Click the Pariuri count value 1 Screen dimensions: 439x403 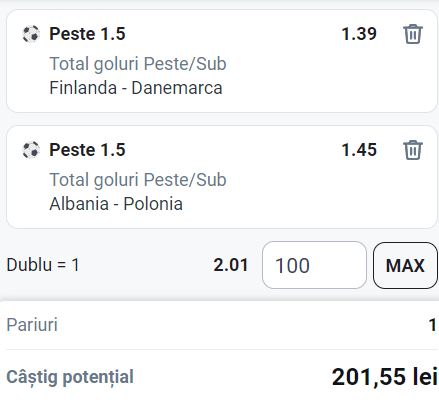pyautogui.click(x=433, y=325)
